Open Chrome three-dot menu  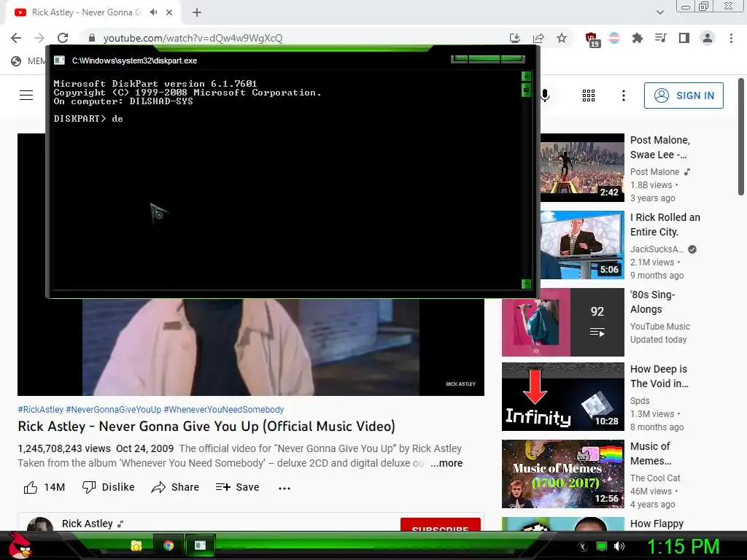coord(731,38)
